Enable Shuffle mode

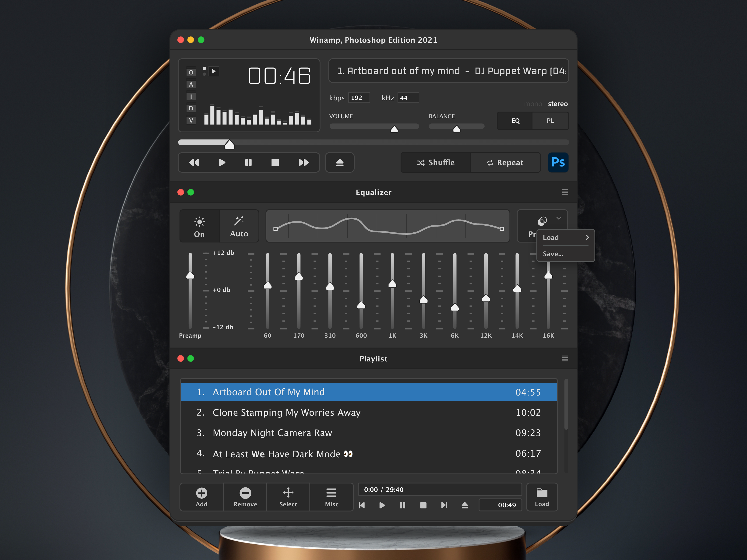(x=436, y=163)
